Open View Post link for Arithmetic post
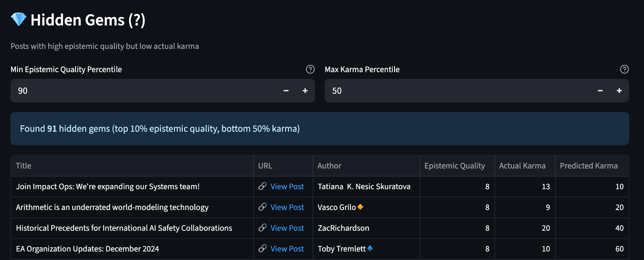 pyautogui.click(x=287, y=207)
